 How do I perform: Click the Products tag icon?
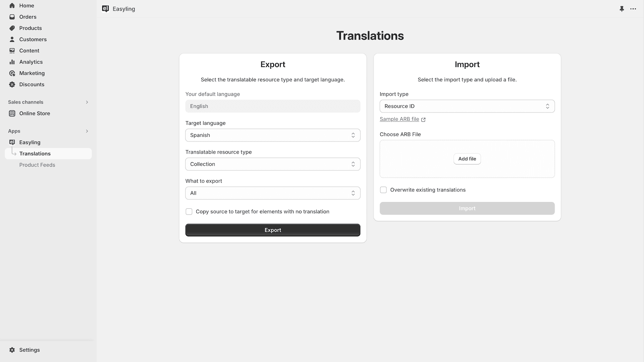12,28
